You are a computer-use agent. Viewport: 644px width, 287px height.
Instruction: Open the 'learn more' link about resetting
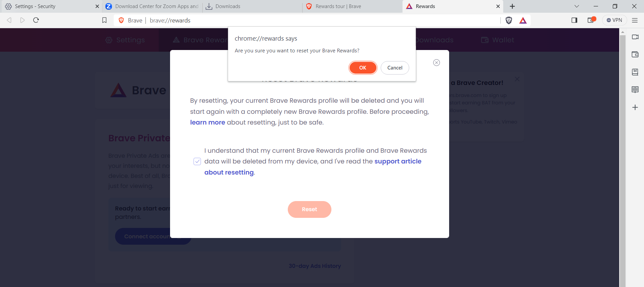coord(207,122)
